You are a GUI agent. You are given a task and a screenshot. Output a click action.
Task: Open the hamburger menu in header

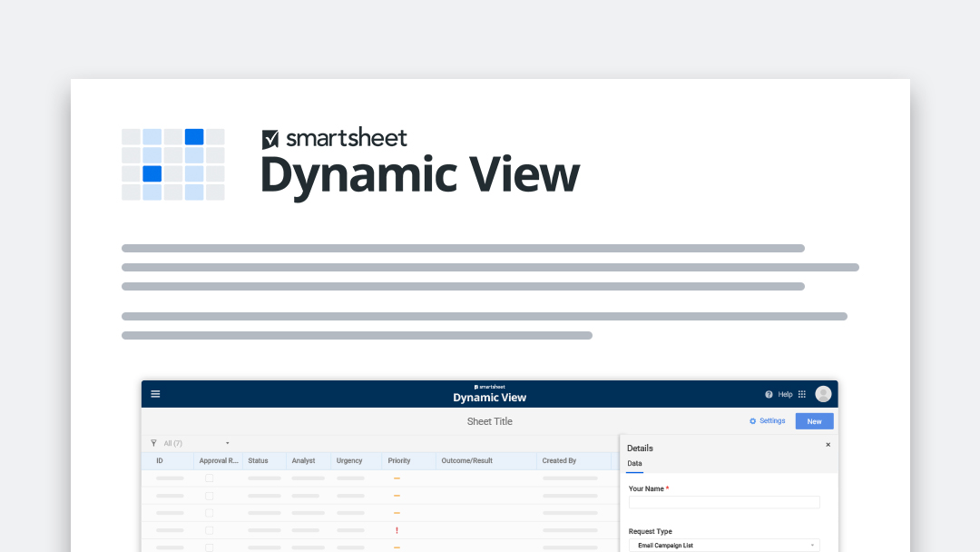point(155,394)
